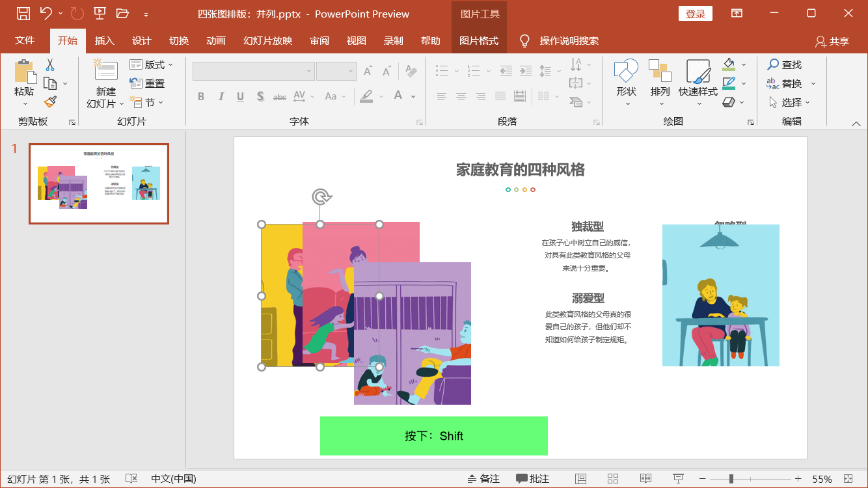Justify text alignment
The image size is (868, 488).
click(500, 96)
